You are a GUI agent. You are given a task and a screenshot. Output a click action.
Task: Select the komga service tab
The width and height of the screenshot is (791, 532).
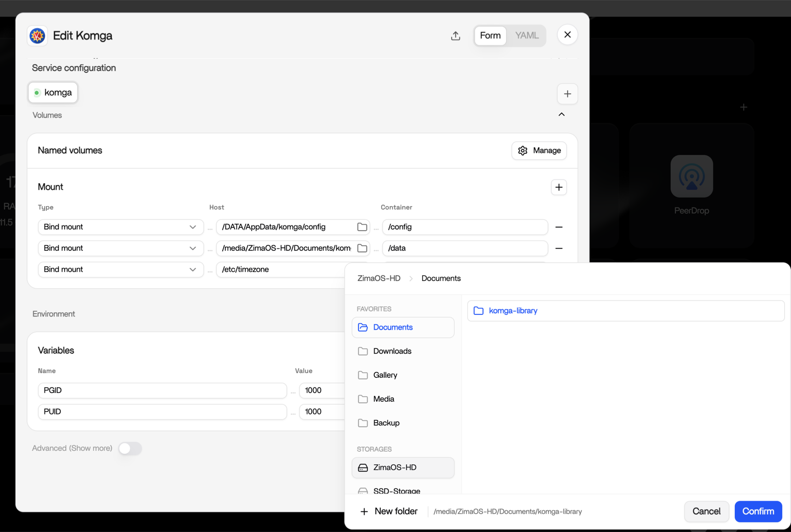click(53, 93)
